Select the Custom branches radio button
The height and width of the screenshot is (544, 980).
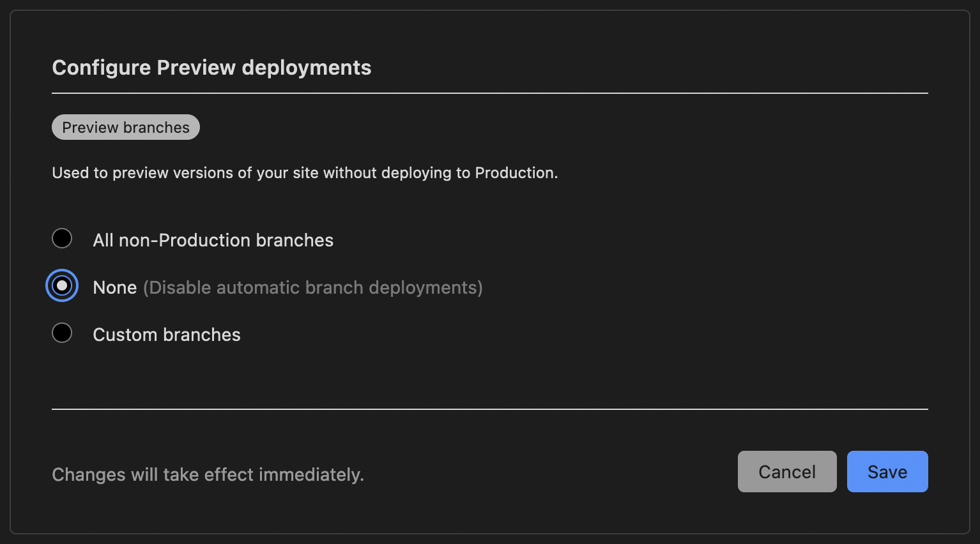[x=62, y=333]
